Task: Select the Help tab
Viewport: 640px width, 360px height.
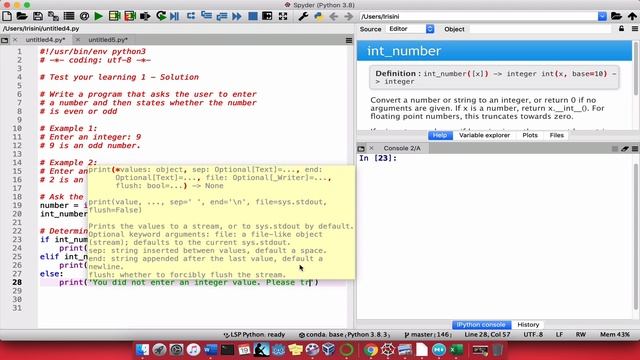Action: 440,135
